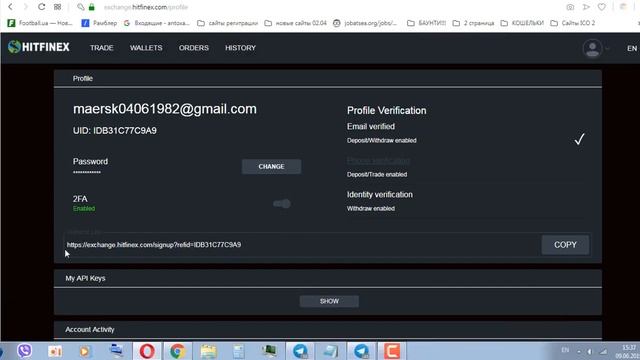Image resolution: width=640 pixels, height=360 pixels.
Task: Click the Email verified checkmark
Action: click(580, 139)
